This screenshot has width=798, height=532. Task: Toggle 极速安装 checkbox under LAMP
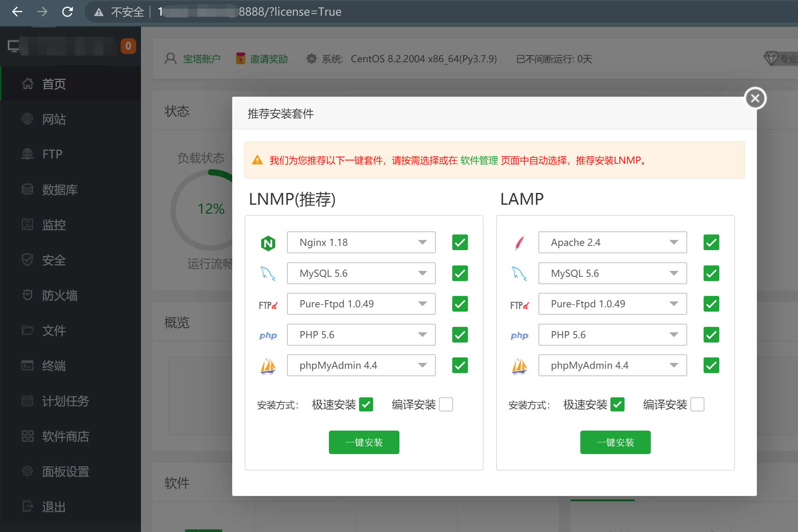pyautogui.click(x=617, y=404)
